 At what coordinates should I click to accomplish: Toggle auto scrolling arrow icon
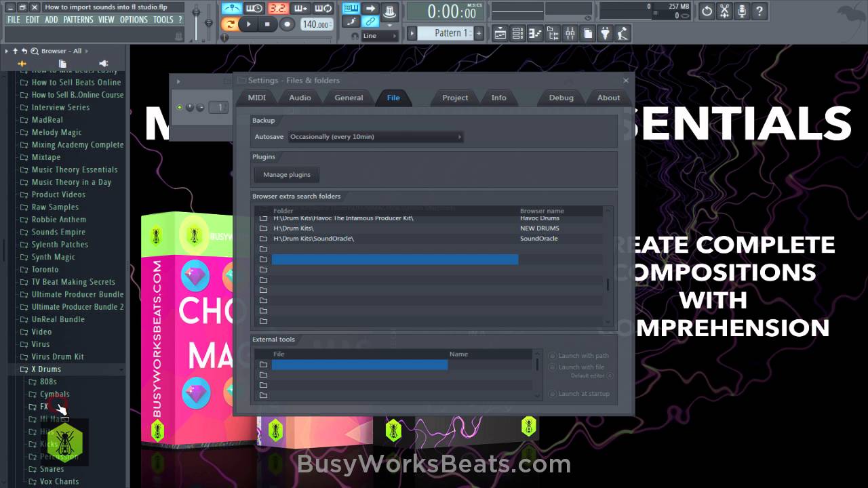[x=370, y=8]
